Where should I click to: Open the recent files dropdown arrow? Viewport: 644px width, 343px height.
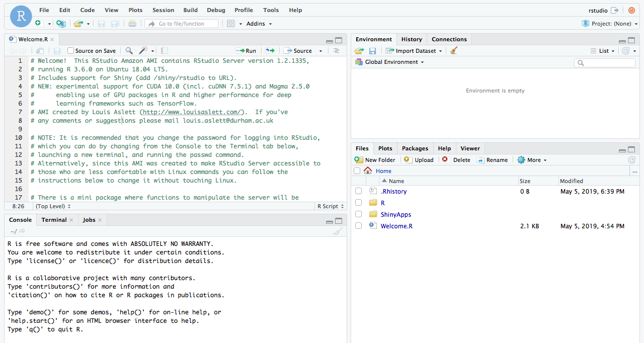(x=88, y=24)
